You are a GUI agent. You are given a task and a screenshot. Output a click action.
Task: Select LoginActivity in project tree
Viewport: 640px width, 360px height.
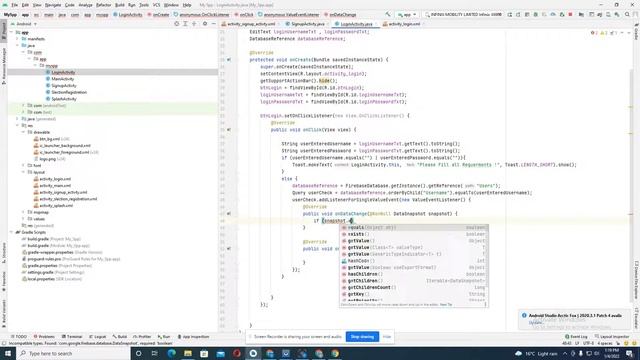coord(63,72)
